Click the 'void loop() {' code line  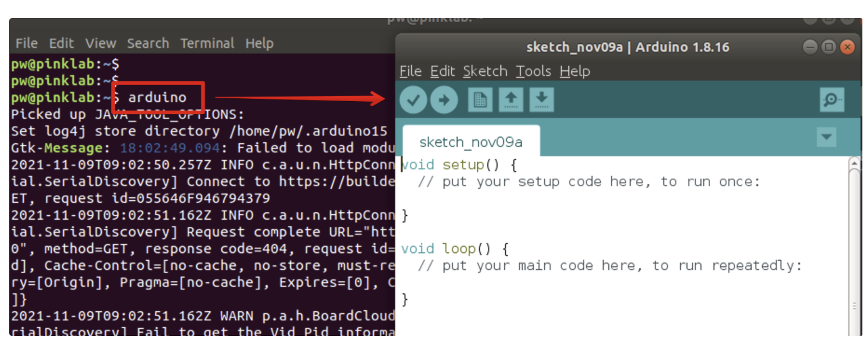pos(454,249)
